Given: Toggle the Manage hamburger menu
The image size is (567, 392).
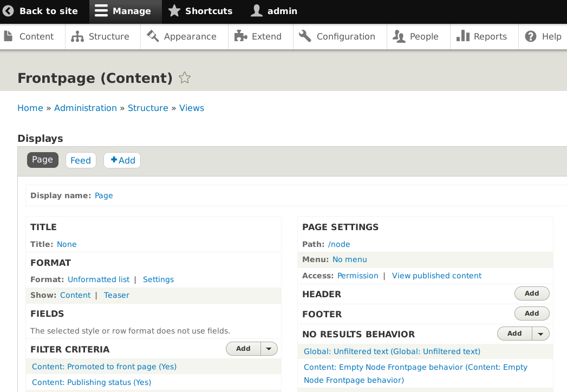Looking at the screenshot, I should tap(101, 11).
